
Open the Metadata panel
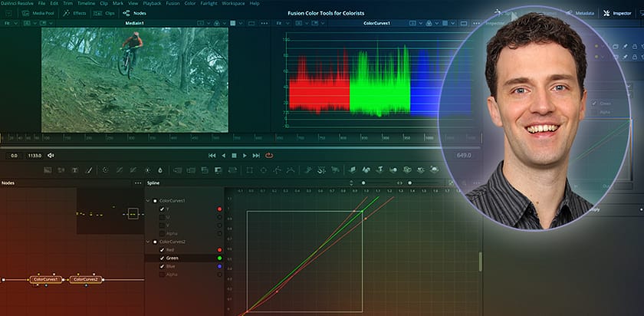point(580,13)
